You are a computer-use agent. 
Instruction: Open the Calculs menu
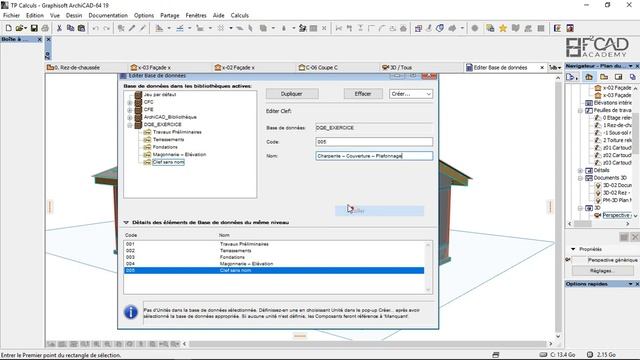coord(240,15)
